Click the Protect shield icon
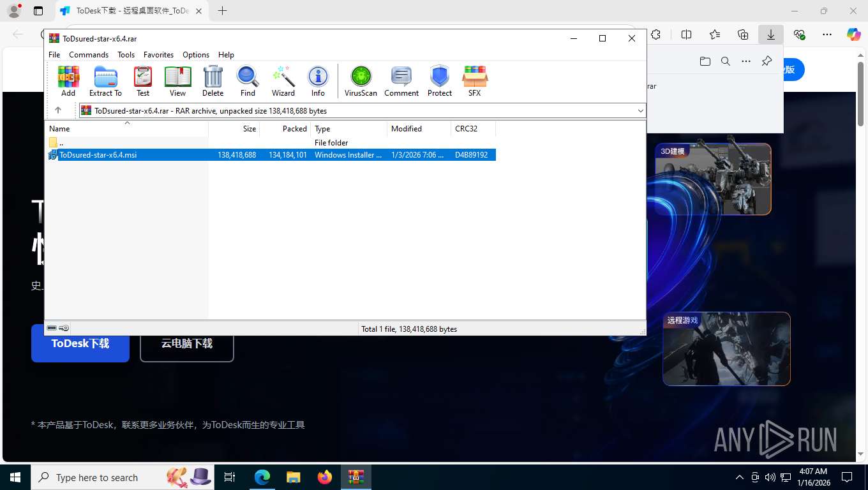 [440, 81]
